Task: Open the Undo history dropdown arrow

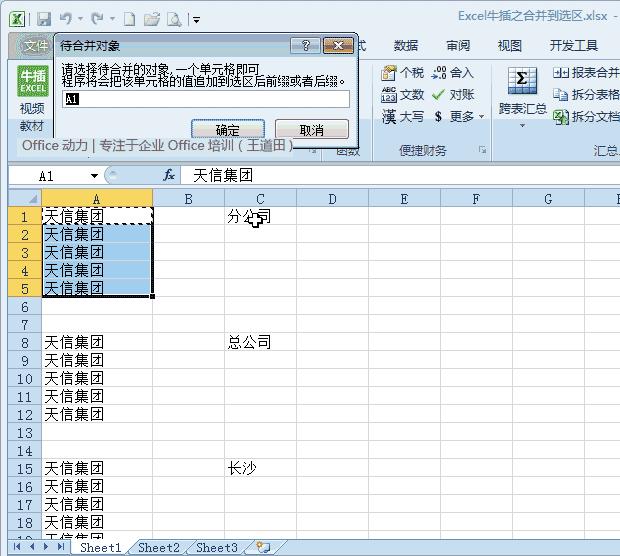Action: 80,19
